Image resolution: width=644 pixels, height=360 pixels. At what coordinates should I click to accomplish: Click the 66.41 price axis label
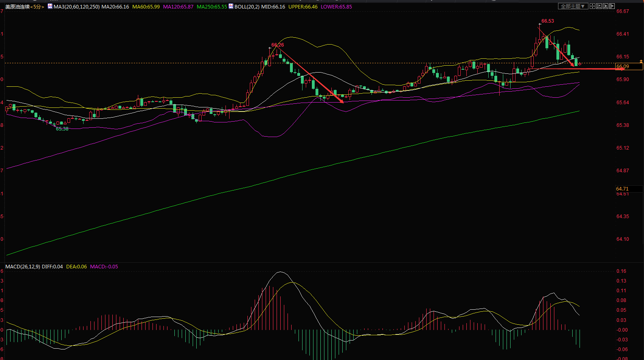tap(623, 34)
